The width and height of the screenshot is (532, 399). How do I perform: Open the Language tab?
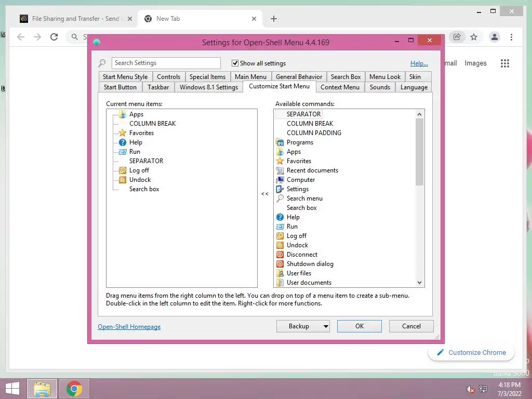(x=414, y=87)
